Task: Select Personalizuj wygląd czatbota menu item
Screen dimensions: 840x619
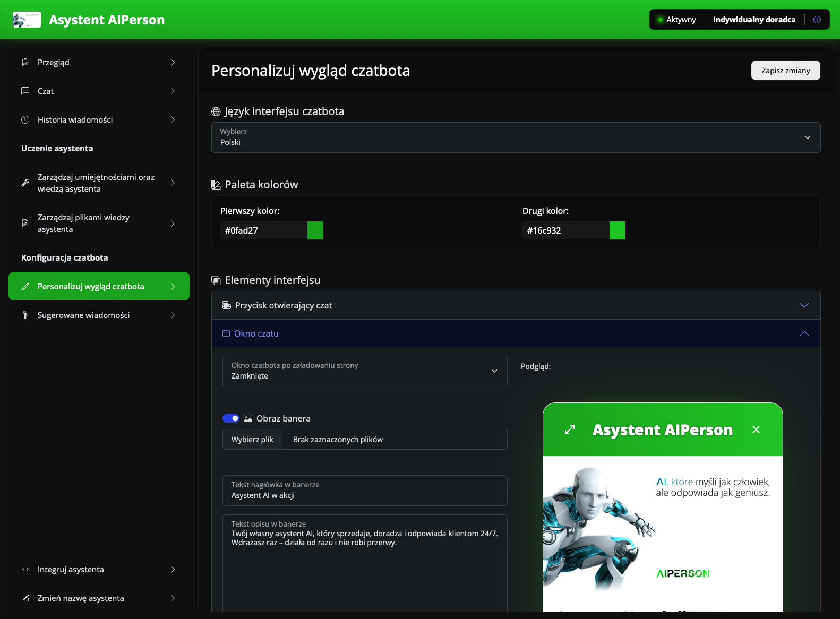Action: click(99, 286)
